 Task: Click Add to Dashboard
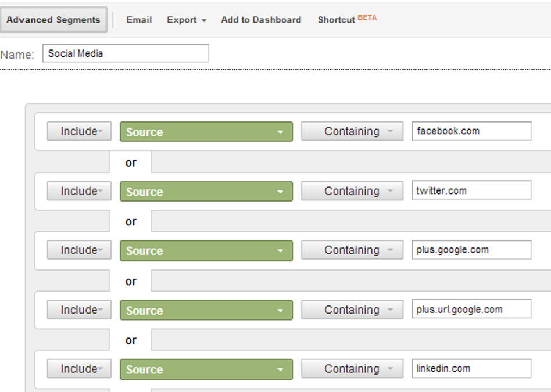[x=261, y=20]
